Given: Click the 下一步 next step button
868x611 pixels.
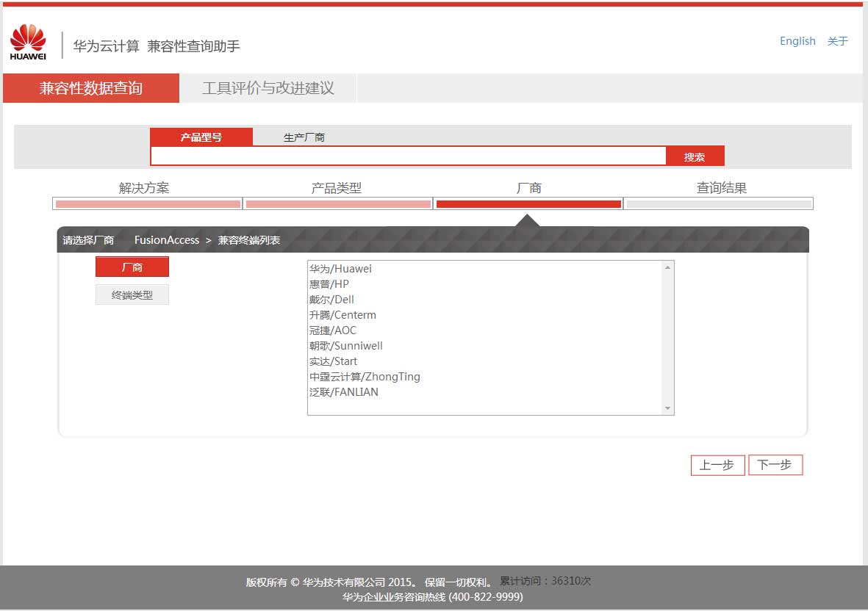Looking at the screenshot, I should (x=775, y=465).
